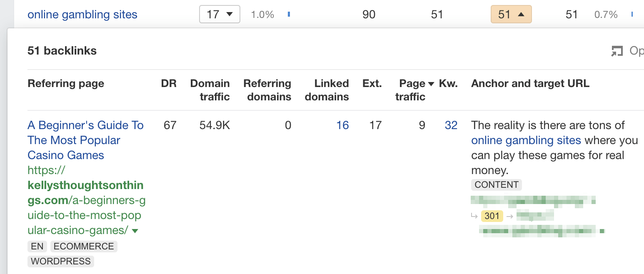This screenshot has height=274, width=644.
Task: Click the 1.0% CTR value indicator
Action: coord(262,14)
